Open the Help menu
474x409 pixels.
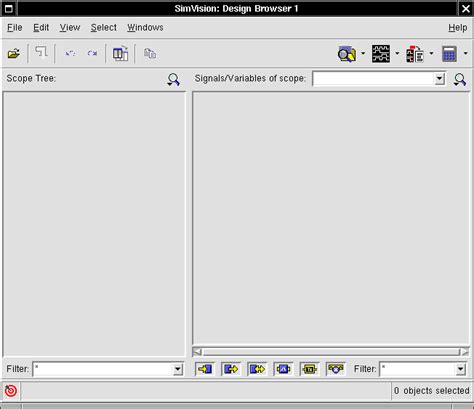[x=457, y=28]
